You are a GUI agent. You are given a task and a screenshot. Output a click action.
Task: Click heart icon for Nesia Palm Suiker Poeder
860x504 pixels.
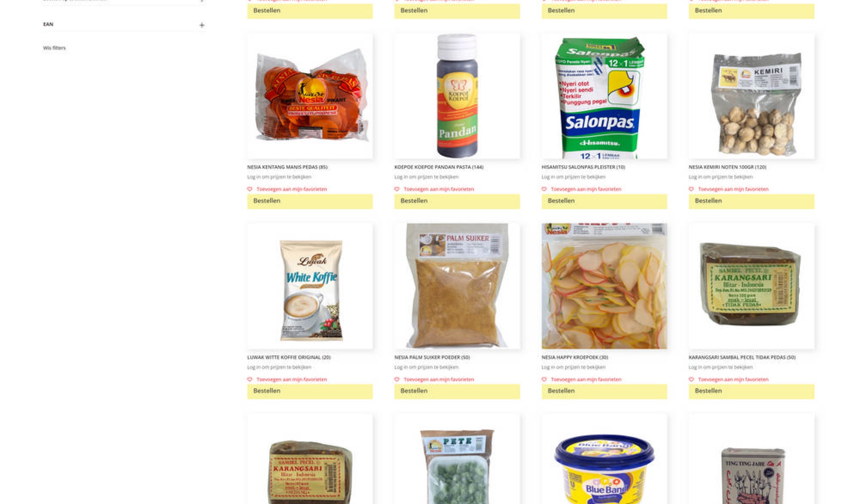(396, 379)
